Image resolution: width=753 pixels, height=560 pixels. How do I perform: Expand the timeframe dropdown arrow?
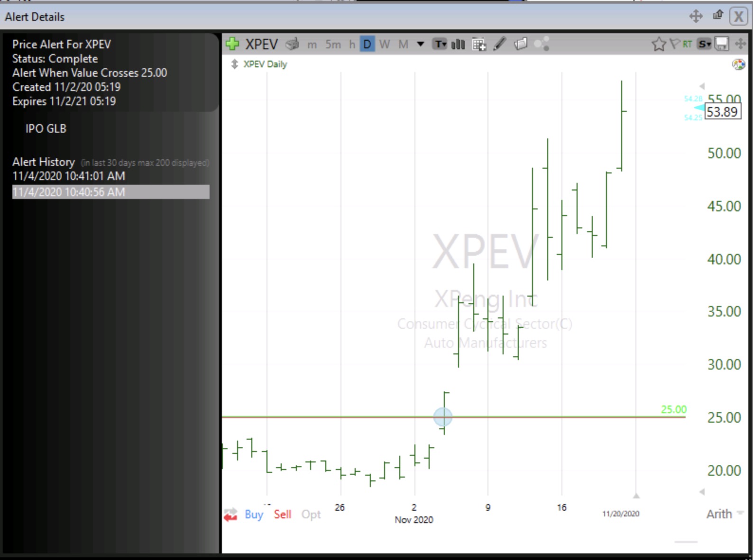420,44
